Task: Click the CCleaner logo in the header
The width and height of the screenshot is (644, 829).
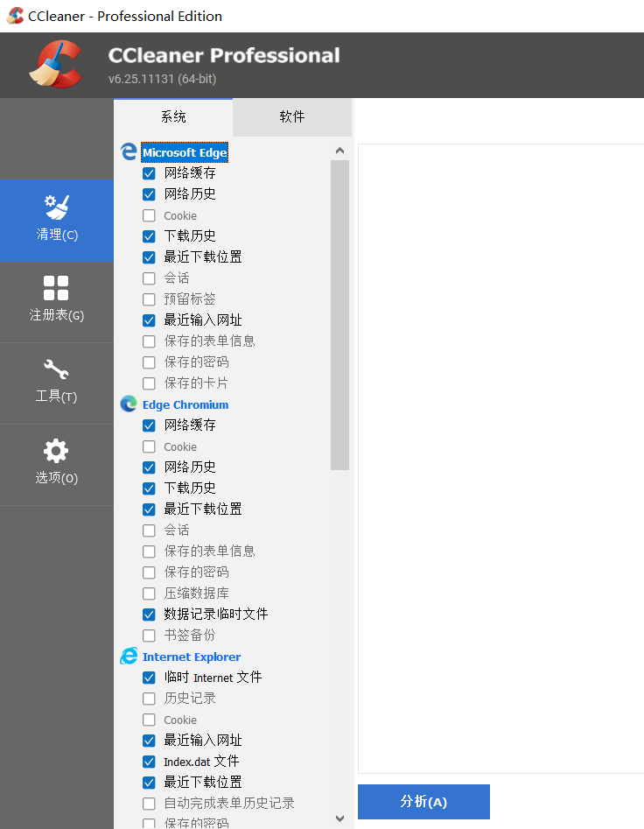Action: click(55, 65)
